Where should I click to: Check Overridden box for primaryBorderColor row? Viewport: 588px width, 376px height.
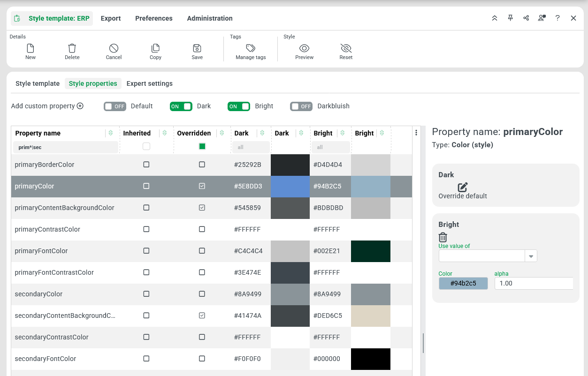202,165
